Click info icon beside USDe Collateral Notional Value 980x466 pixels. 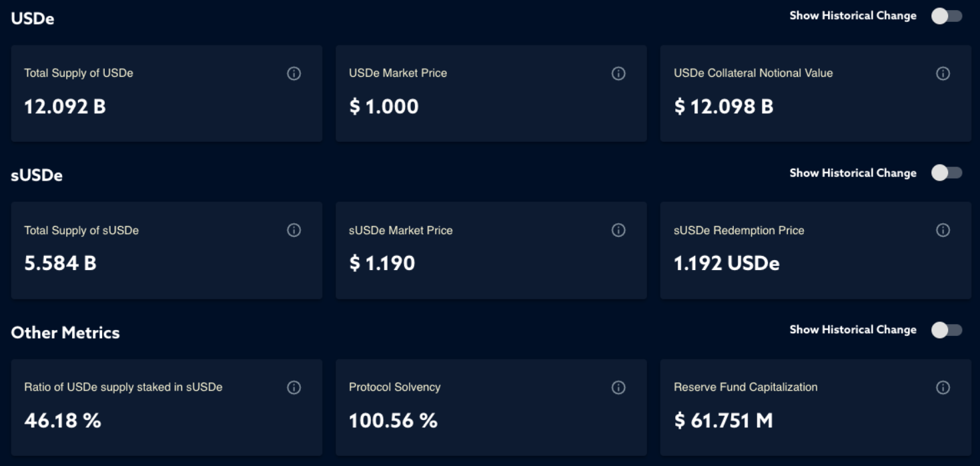tap(943, 73)
